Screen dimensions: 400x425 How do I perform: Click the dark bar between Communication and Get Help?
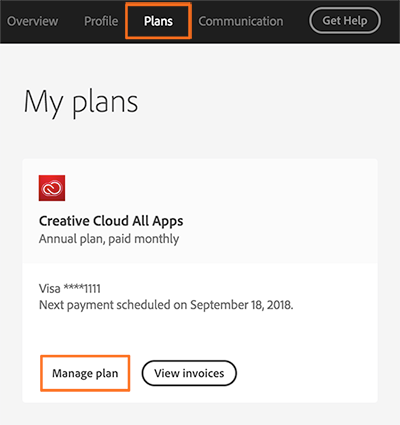pyautogui.click(x=296, y=21)
